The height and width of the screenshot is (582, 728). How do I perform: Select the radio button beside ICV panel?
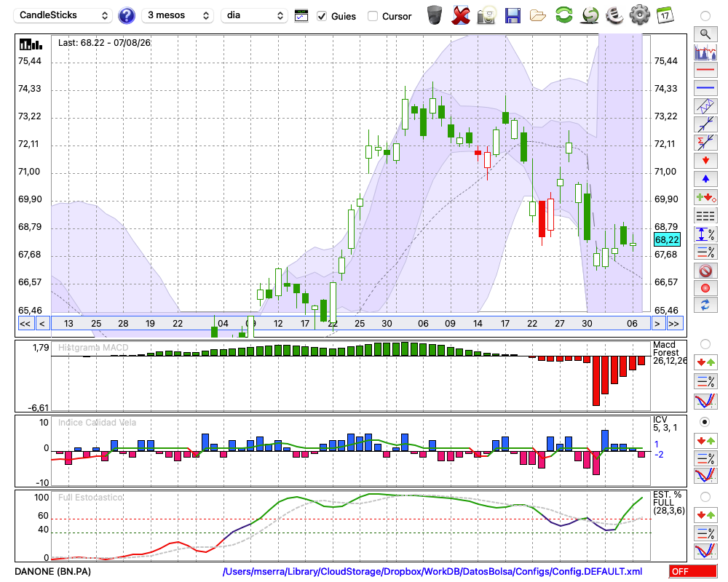coord(705,422)
